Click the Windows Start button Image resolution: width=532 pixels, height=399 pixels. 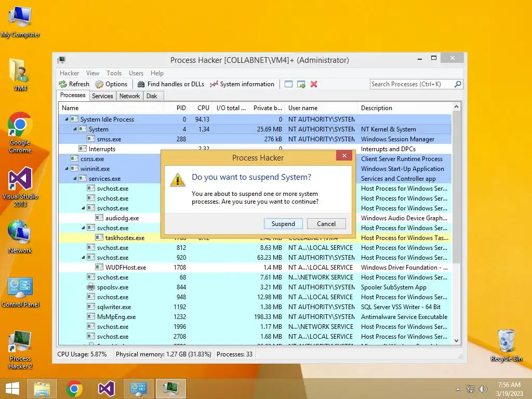(12, 389)
